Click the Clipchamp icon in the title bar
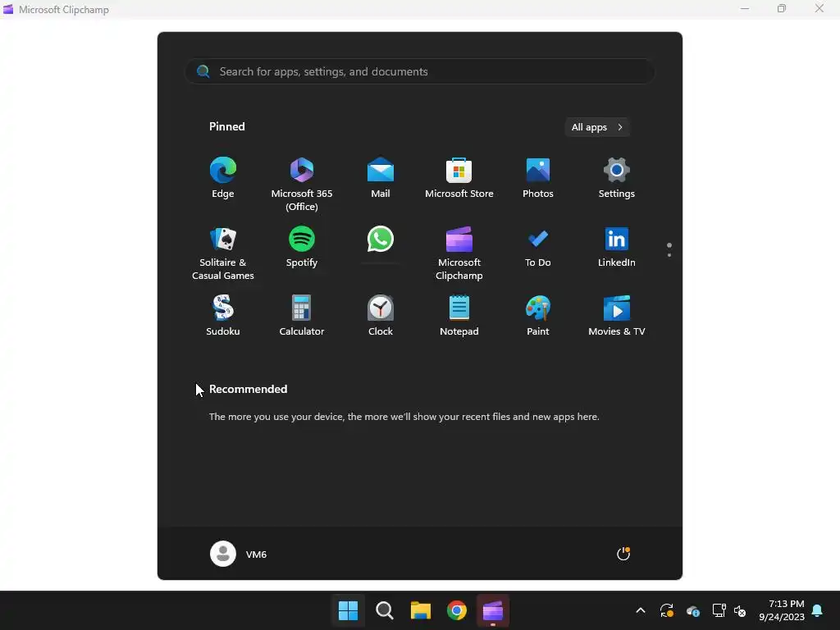This screenshot has height=630, width=840. pos(8,9)
